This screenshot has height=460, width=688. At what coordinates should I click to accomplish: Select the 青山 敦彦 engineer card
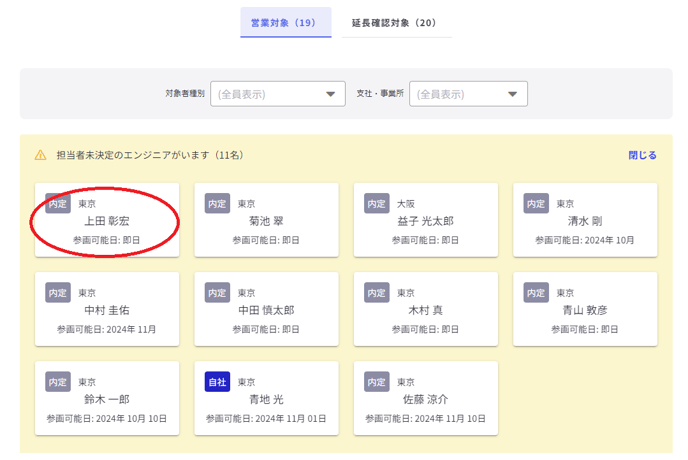585,310
